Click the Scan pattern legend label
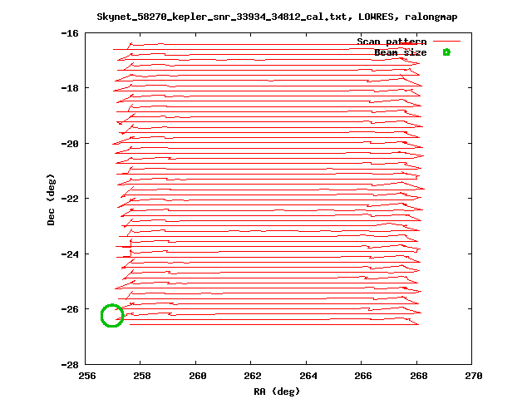 click(x=392, y=42)
